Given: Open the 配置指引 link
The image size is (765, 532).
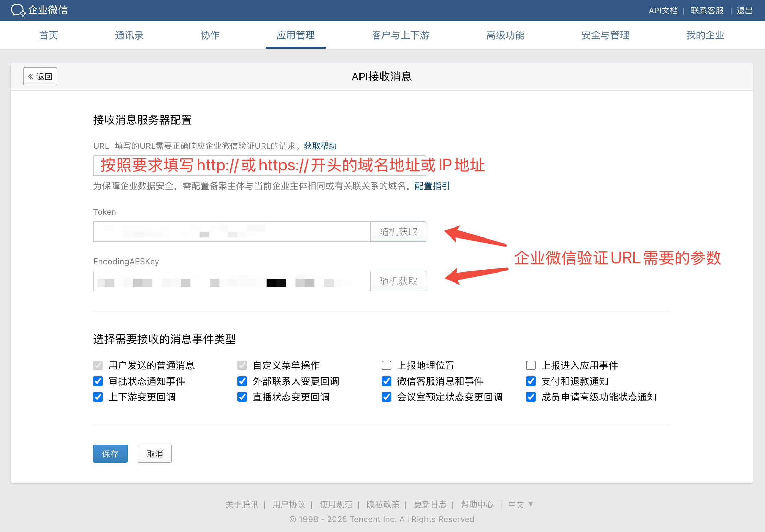Looking at the screenshot, I should 432,186.
